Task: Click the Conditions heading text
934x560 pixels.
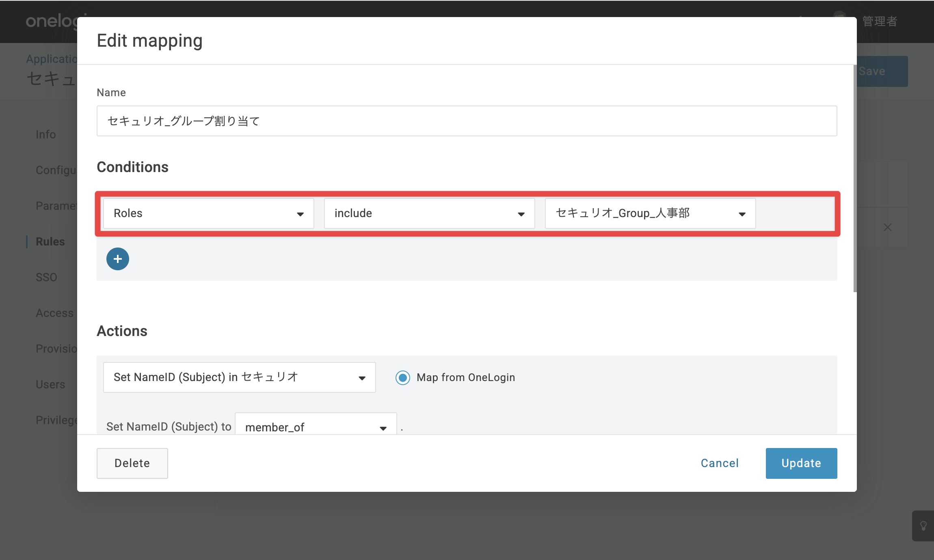Action: coord(132,167)
